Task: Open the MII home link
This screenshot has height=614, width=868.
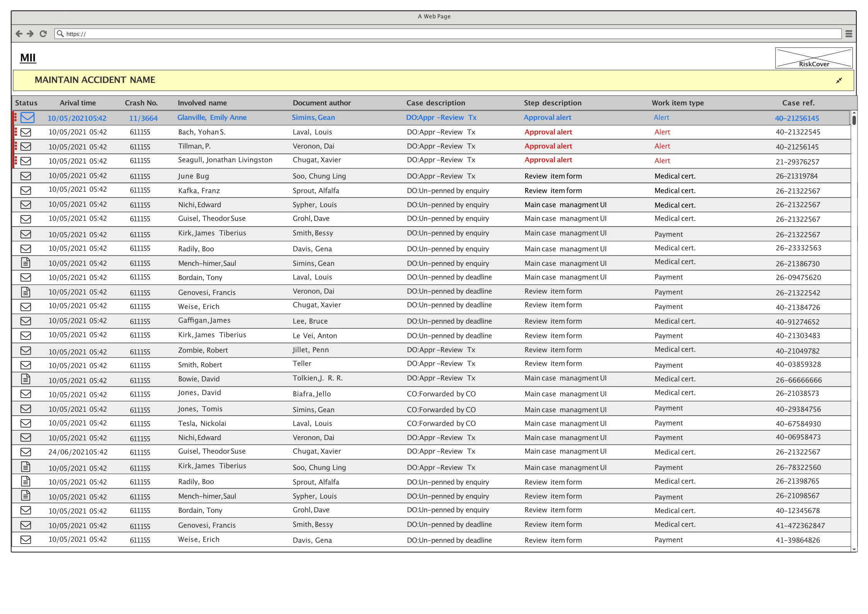Action: [x=28, y=58]
